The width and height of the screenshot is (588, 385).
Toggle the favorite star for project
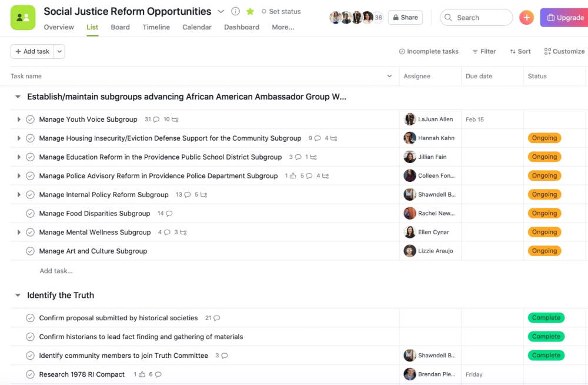click(x=250, y=11)
